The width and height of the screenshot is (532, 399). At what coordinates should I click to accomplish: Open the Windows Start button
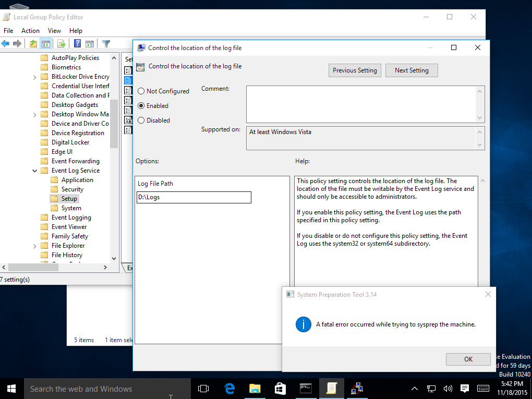[x=11, y=389]
